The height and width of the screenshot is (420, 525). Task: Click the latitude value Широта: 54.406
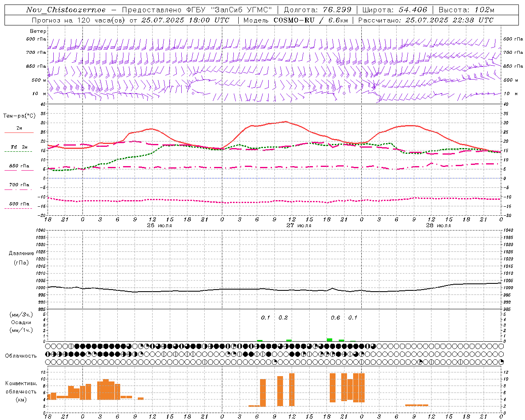pos(395,10)
